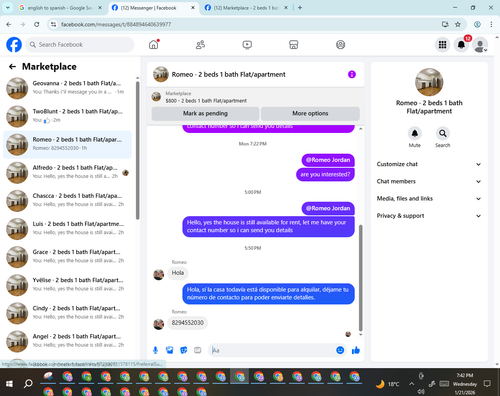500x396 pixels.
Task: Open Windows Start menu
Action: click(x=9, y=384)
